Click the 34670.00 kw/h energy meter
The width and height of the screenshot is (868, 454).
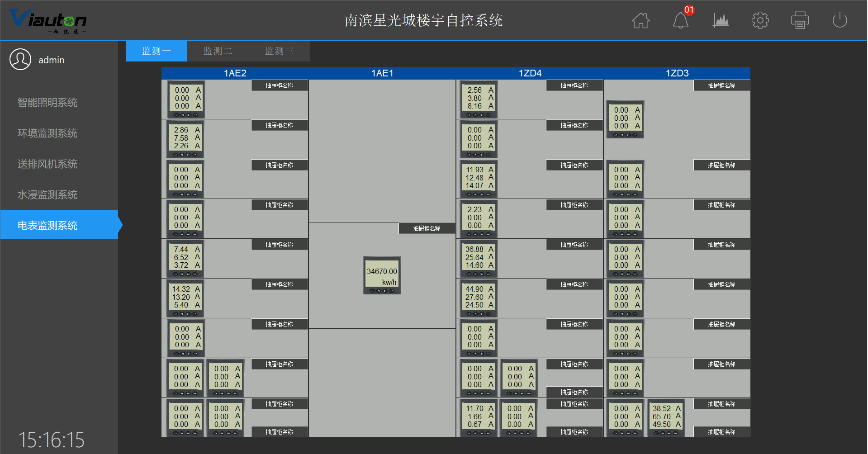(382, 275)
